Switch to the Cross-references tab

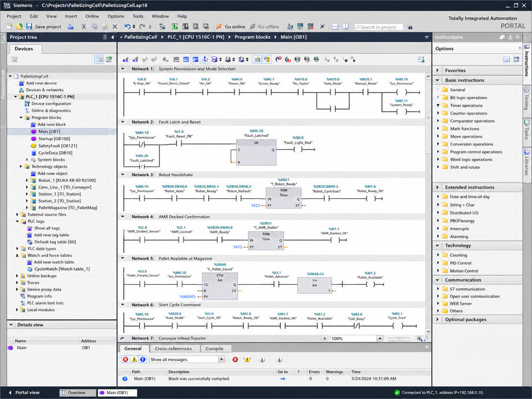click(x=173, y=349)
